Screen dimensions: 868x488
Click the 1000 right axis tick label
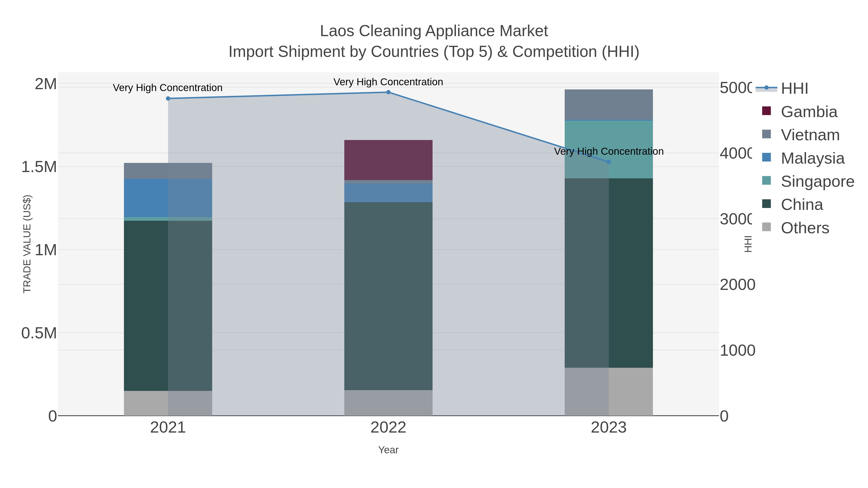[738, 351]
